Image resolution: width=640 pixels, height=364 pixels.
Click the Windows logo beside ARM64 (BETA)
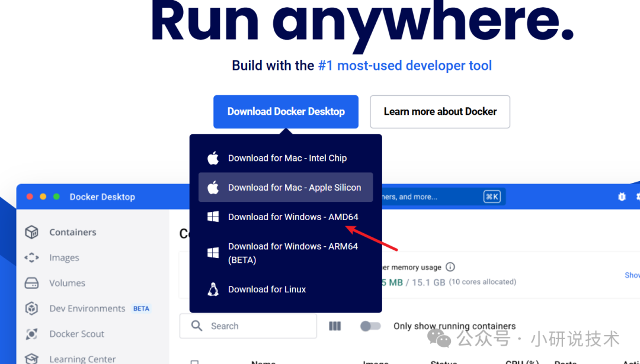[213, 253]
